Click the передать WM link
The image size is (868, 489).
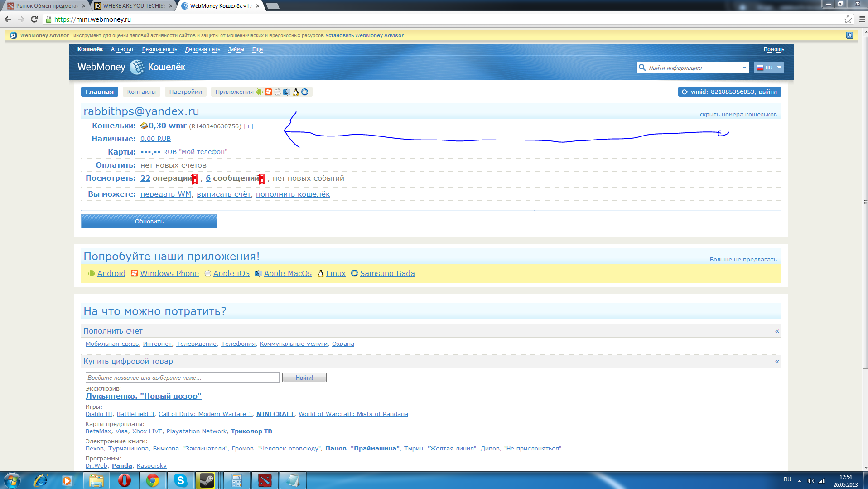[166, 194]
